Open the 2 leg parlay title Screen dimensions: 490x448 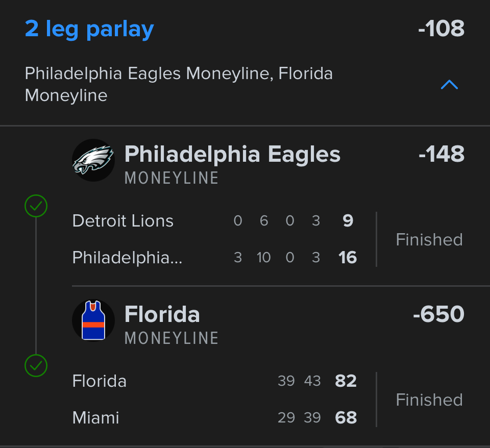pos(89,29)
